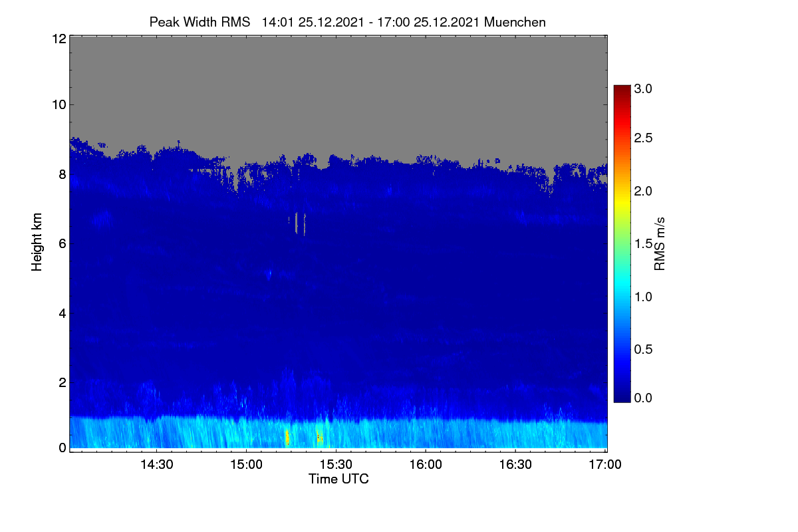Click the colorbar value 2.5
Viewport: 798px width, 532px height.
coord(644,138)
